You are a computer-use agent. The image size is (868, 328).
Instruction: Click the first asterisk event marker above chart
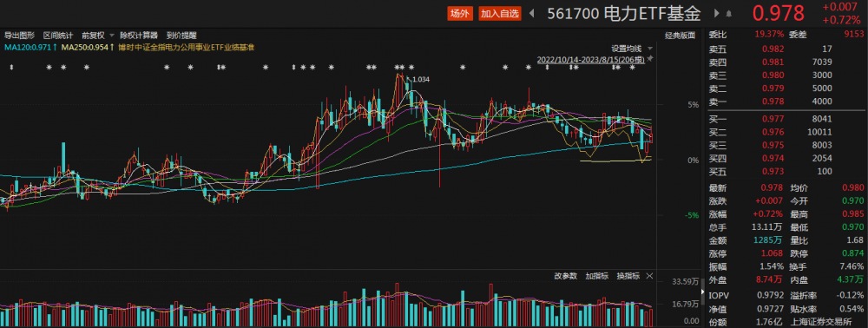point(49,68)
